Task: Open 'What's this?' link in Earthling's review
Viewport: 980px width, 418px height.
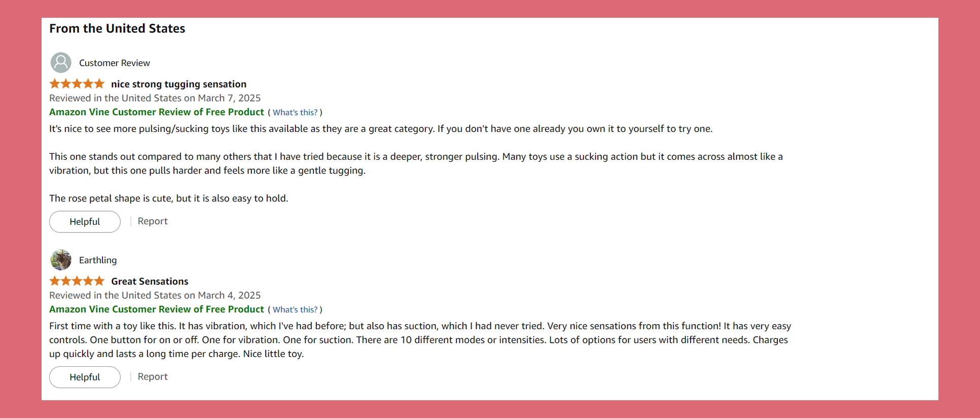Action: click(x=295, y=310)
